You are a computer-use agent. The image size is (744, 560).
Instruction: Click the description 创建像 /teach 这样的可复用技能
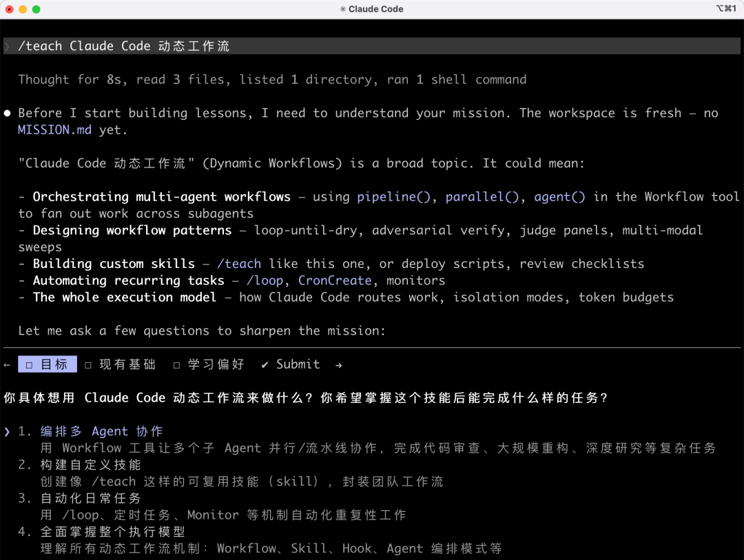point(242,481)
